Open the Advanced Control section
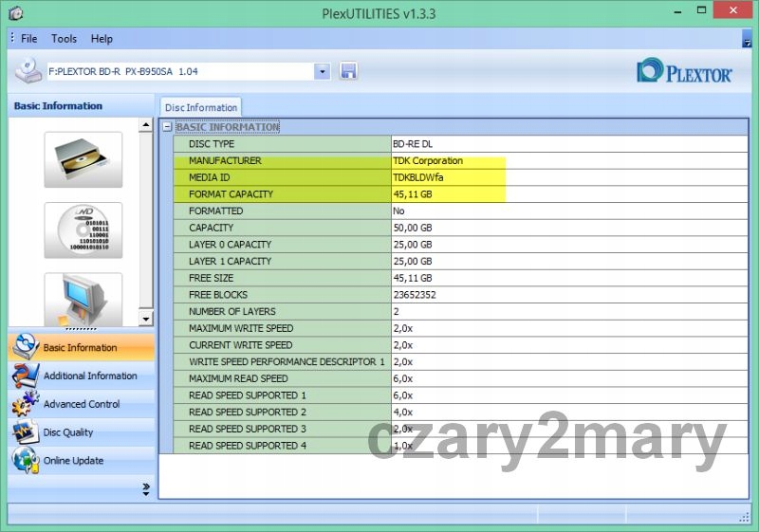This screenshot has height=532, width=759. (82, 404)
